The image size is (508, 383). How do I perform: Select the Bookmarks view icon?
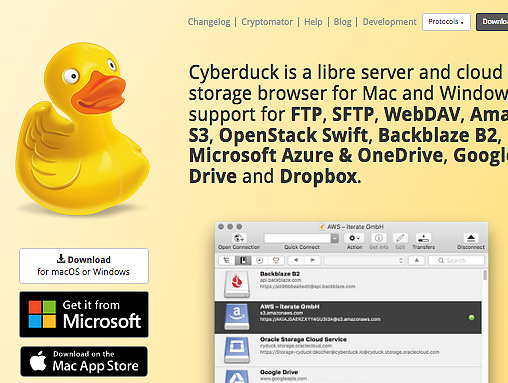click(243, 260)
